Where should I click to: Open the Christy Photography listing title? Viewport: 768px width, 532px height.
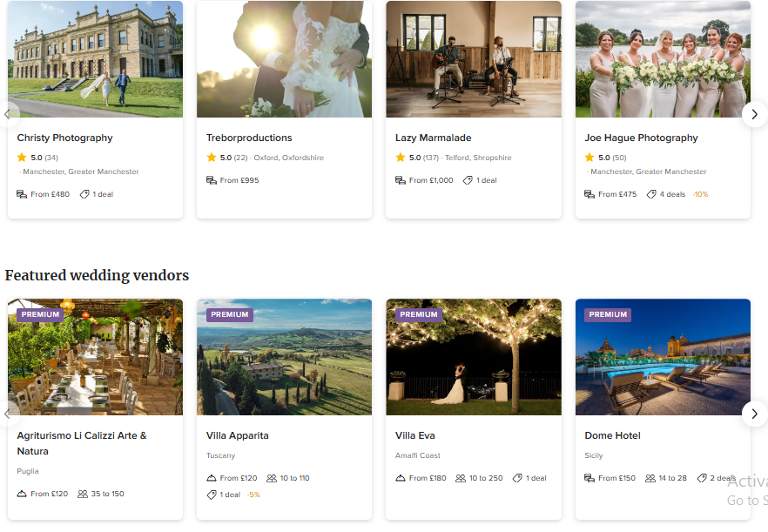coord(65,138)
